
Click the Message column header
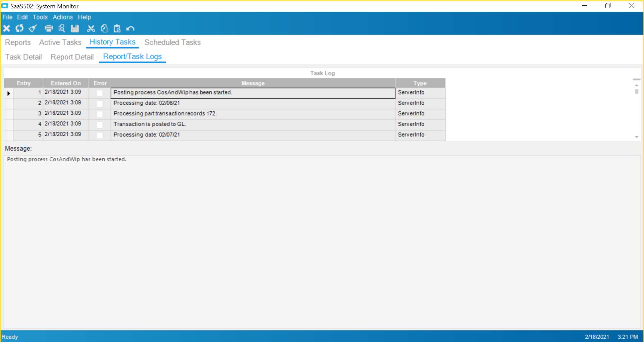tap(253, 83)
